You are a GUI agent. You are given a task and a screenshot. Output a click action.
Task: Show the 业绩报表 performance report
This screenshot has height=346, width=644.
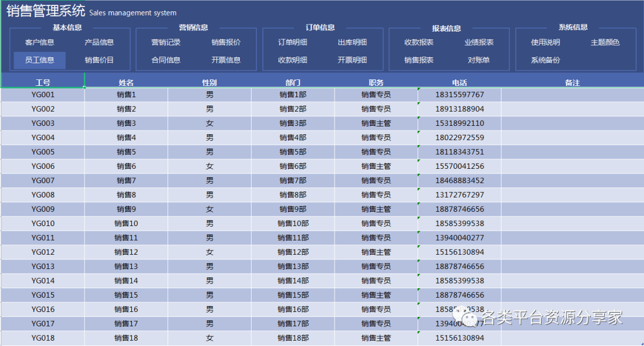[479, 42]
